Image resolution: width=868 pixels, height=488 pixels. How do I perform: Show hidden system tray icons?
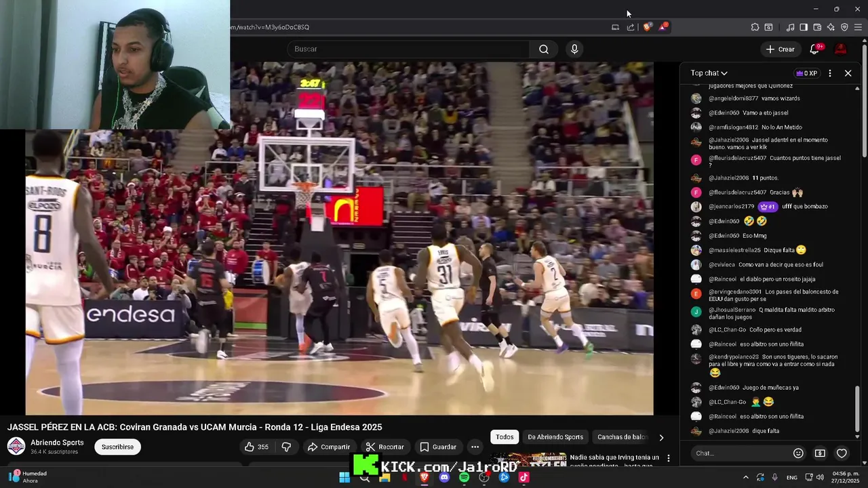tap(746, 477)
